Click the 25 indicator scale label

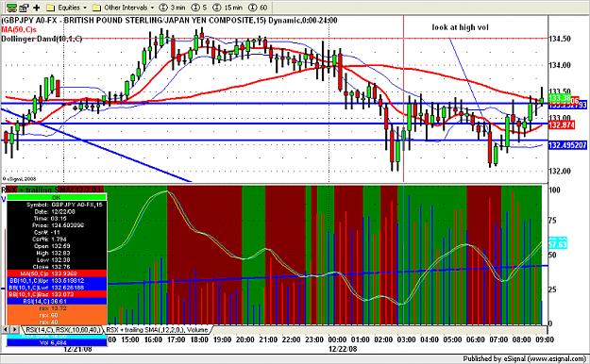tap(553, 290)
